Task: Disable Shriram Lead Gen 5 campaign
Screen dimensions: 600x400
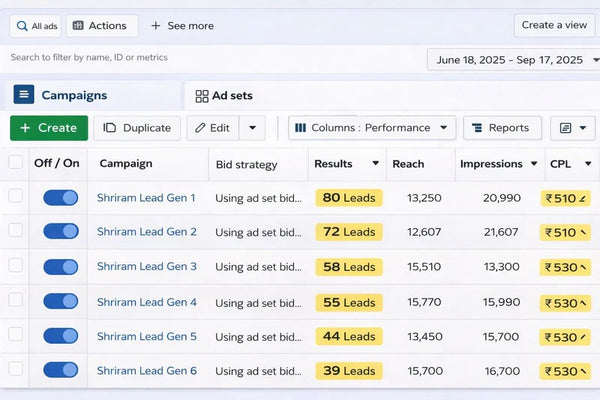Action: [x=60, y=336]
